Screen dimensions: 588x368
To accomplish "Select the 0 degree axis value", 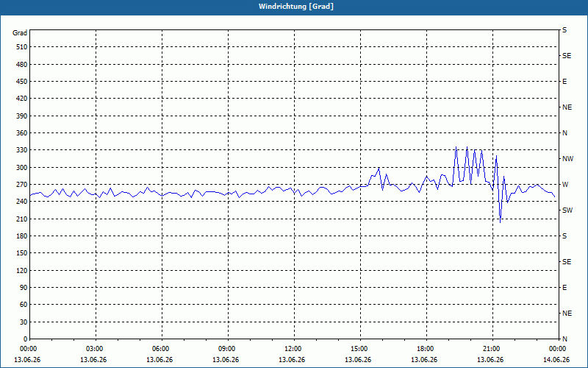I will pos(25,339).
